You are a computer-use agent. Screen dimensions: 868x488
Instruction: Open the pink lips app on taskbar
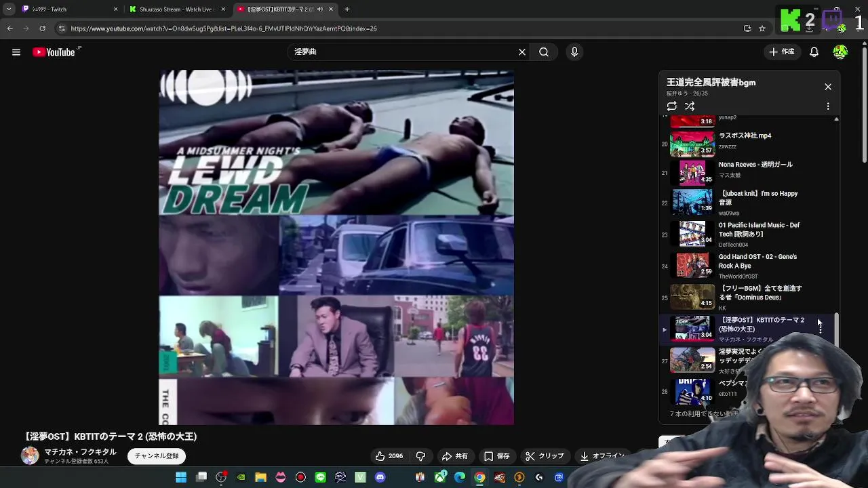281,477
